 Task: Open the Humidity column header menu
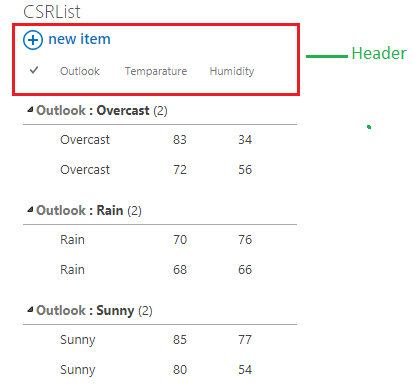click(x=232, y=71)
